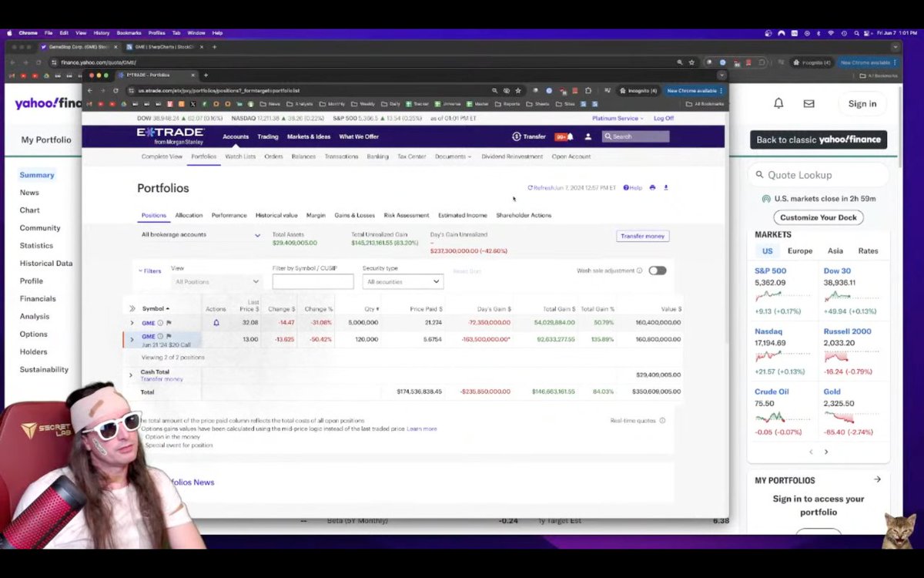Sort by the Qty column header
The height and width of the screenshot is (578, 924).
click(371, 308)
